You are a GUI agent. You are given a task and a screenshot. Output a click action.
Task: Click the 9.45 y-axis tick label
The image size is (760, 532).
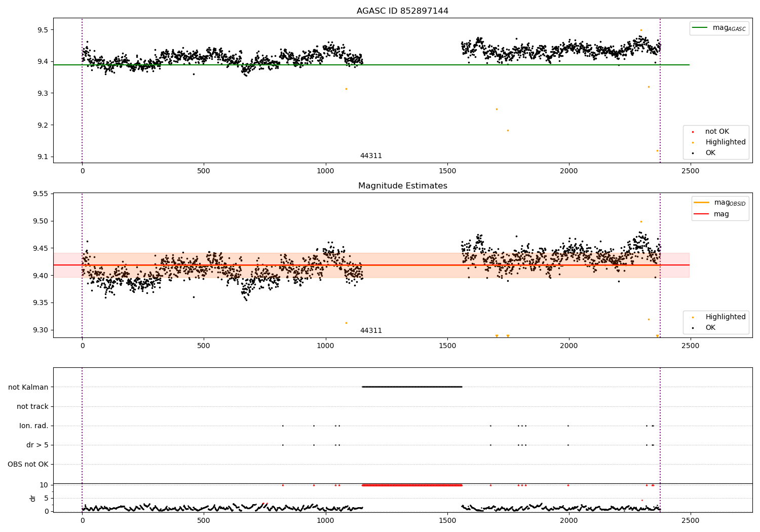(41, 248)
